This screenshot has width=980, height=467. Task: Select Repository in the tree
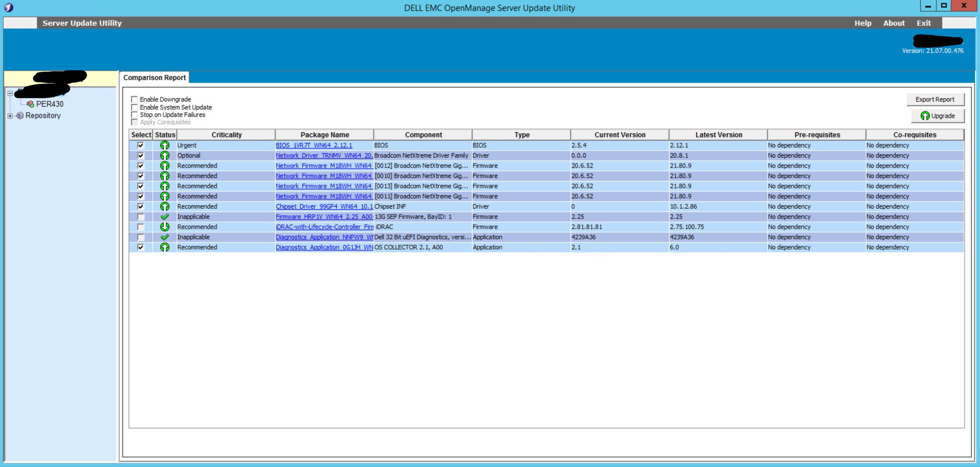click(43, 115)
